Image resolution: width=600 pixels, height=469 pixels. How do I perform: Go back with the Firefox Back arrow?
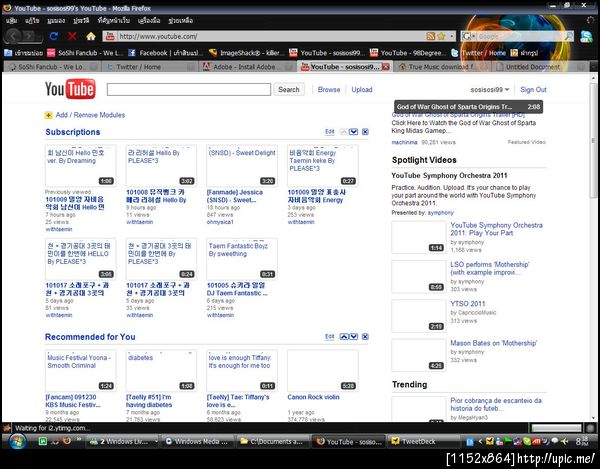coord(14,36)
